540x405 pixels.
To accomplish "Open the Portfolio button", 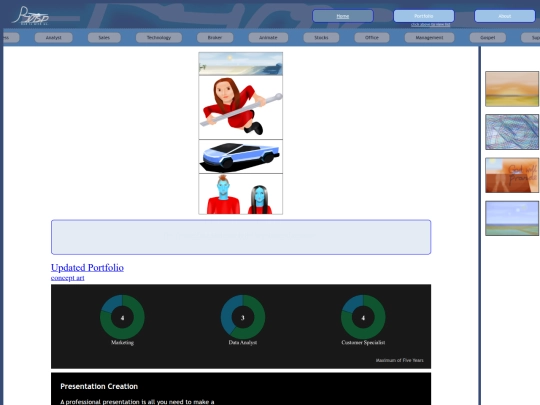I will [x=424, y=16].
